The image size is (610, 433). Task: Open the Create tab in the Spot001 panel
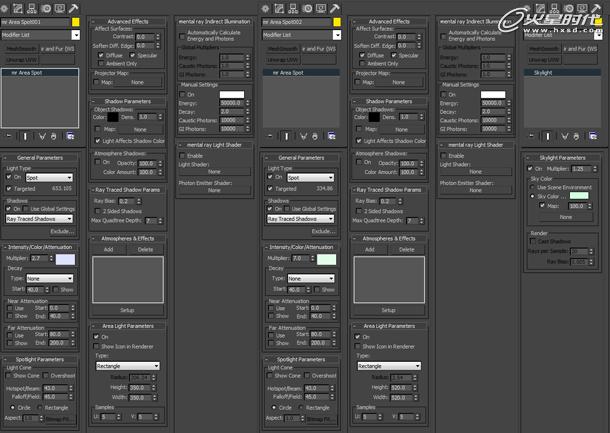pyautogui.click(x=4, y=8)
